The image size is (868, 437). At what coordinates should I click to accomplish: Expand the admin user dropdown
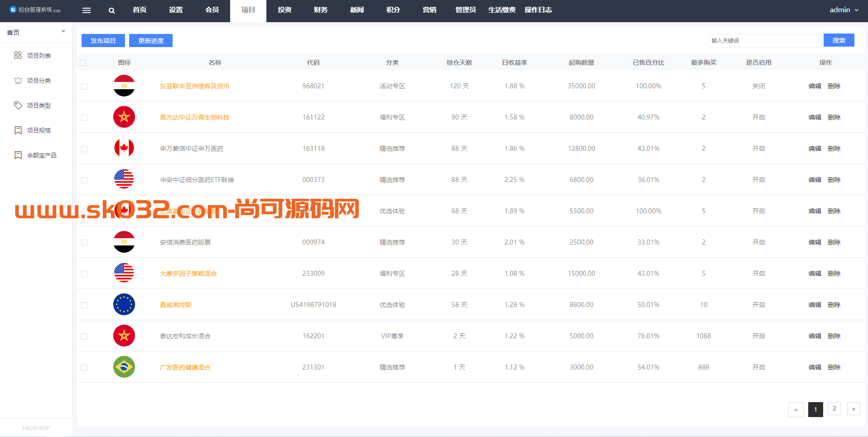844,10
